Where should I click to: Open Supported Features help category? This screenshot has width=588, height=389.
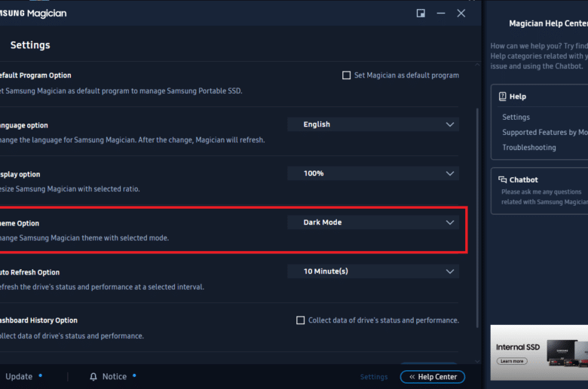[545, 133]
